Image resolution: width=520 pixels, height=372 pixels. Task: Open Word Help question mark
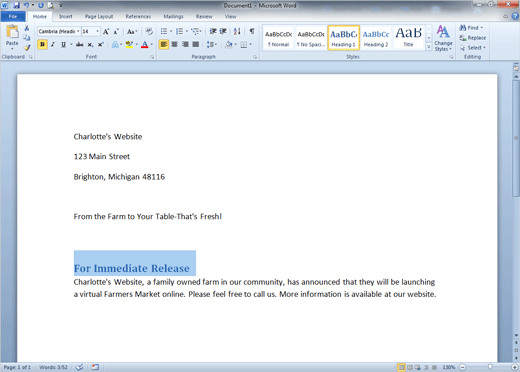click(515, 16)
